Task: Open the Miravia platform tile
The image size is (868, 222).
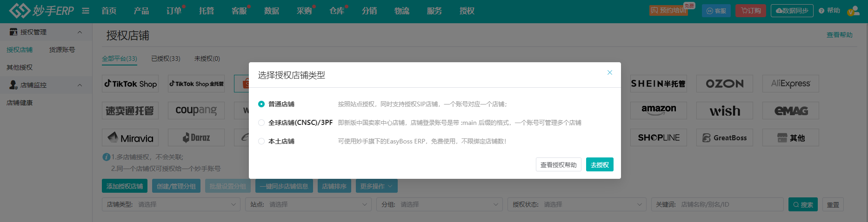Action: [x=130, y=137]
